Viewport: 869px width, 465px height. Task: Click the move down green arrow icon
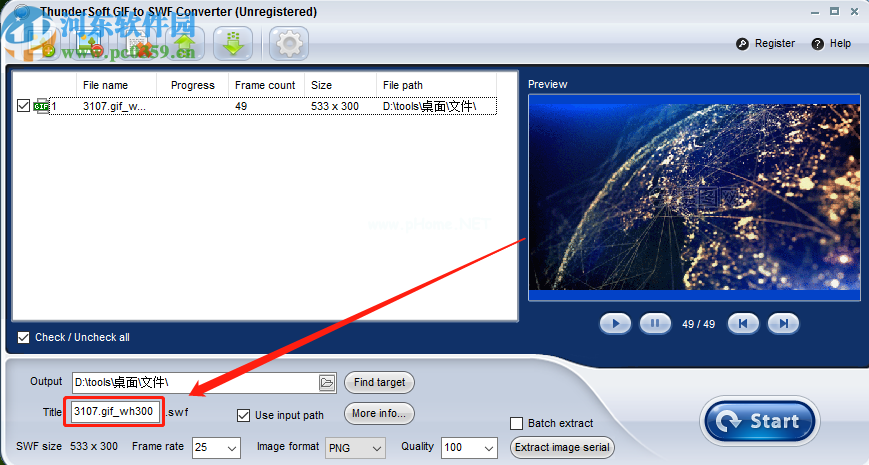[x=234, y=43]
